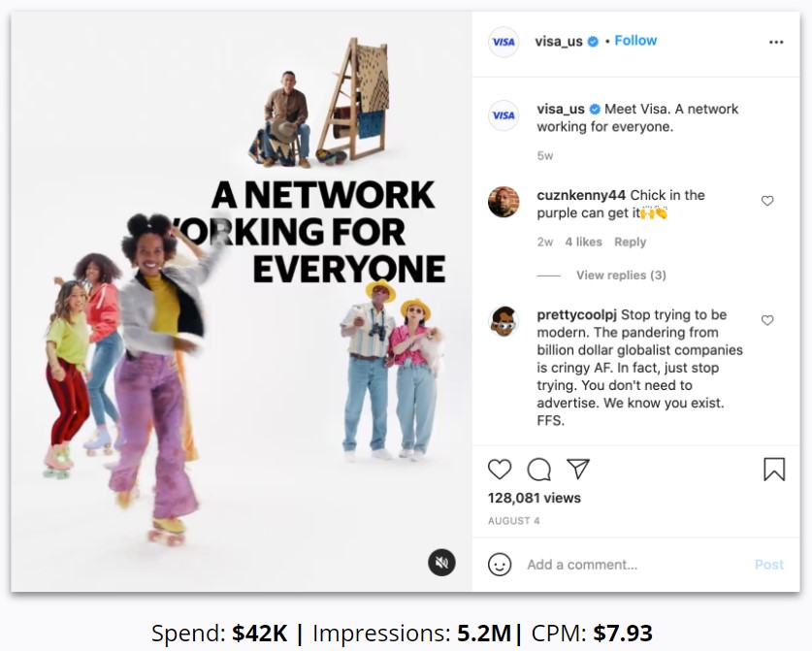The image size is (812, 651).
Task: Like cuznkenny44's comment
Action: point(767,201)
